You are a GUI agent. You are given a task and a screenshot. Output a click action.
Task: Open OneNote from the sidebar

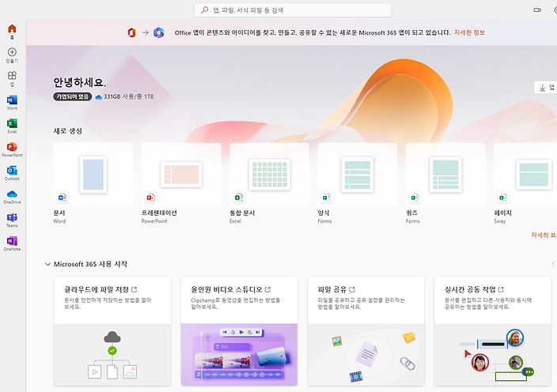[x=12, y=241]
